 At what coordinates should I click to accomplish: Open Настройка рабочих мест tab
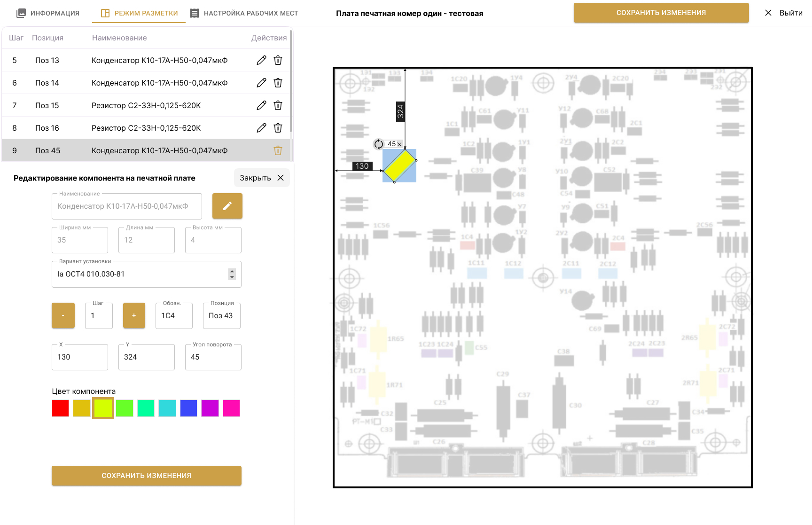[x=244, y=13]
